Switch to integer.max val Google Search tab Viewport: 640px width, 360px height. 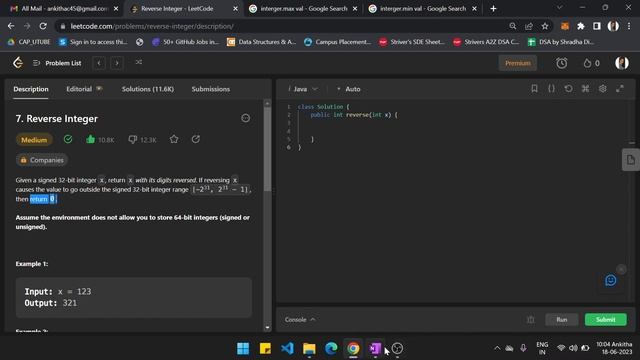[303, 9]
